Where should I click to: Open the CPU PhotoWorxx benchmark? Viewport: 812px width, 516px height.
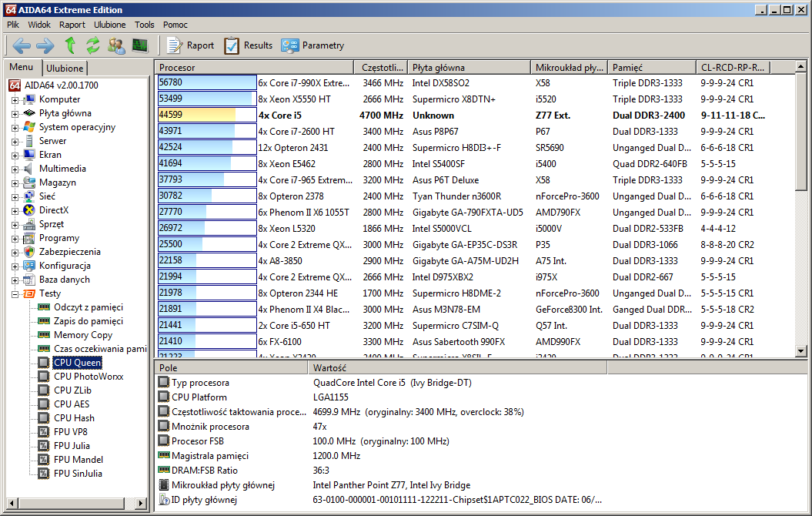point(89,377)
